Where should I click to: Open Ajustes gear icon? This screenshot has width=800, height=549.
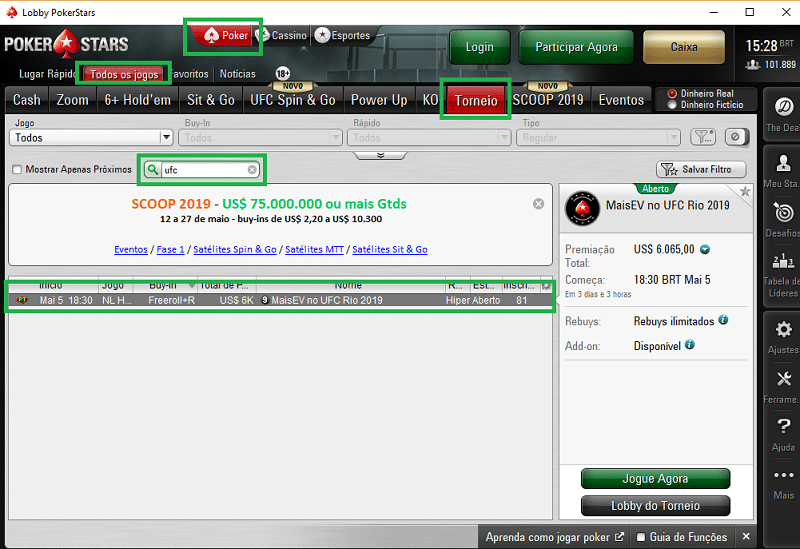point(784,330)
